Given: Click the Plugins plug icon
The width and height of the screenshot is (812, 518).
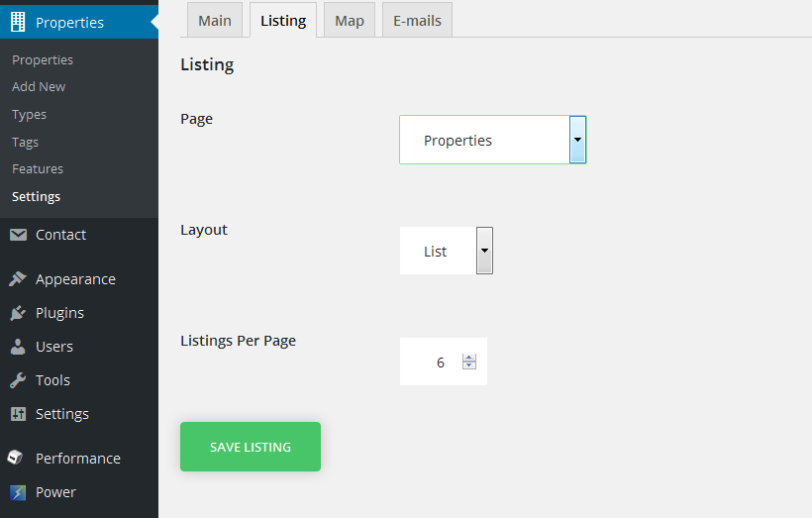Looking at the screenshot, I should pyautogui.click(x=18, y=313).
